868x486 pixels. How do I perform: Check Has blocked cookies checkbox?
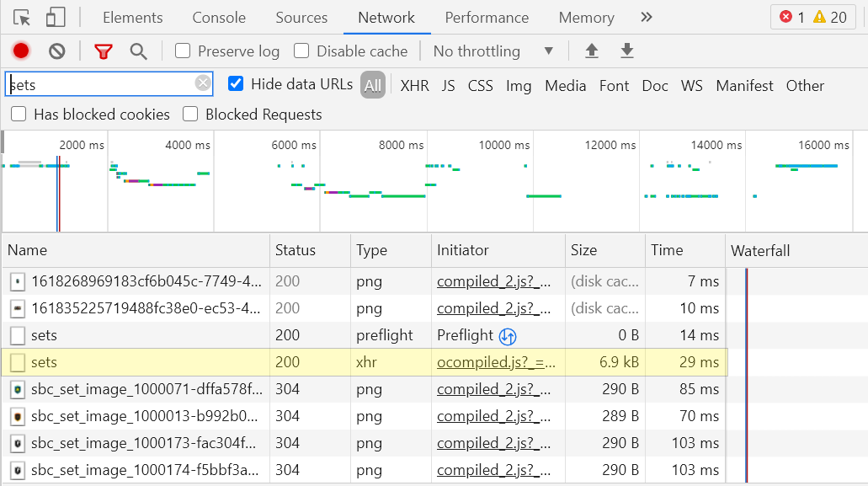click(19, 114)
